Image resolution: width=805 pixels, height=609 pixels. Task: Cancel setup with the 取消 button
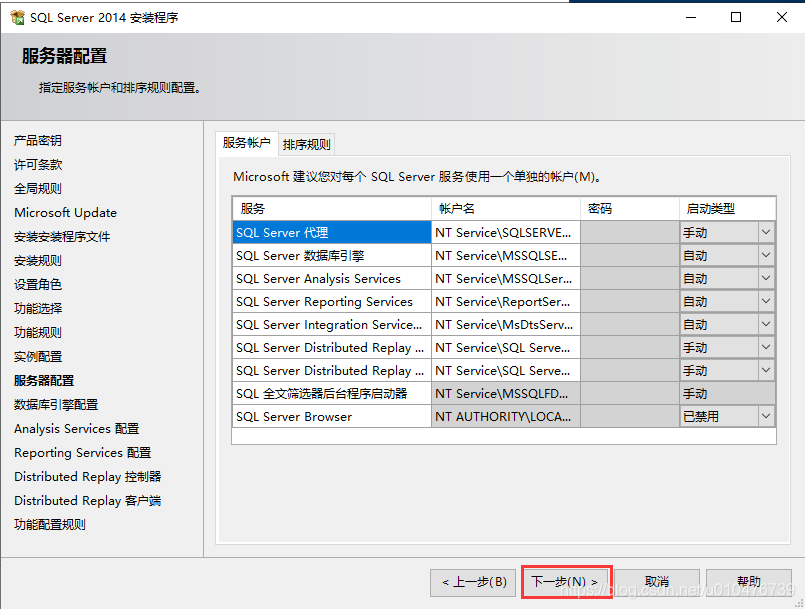tap(657, 582)
